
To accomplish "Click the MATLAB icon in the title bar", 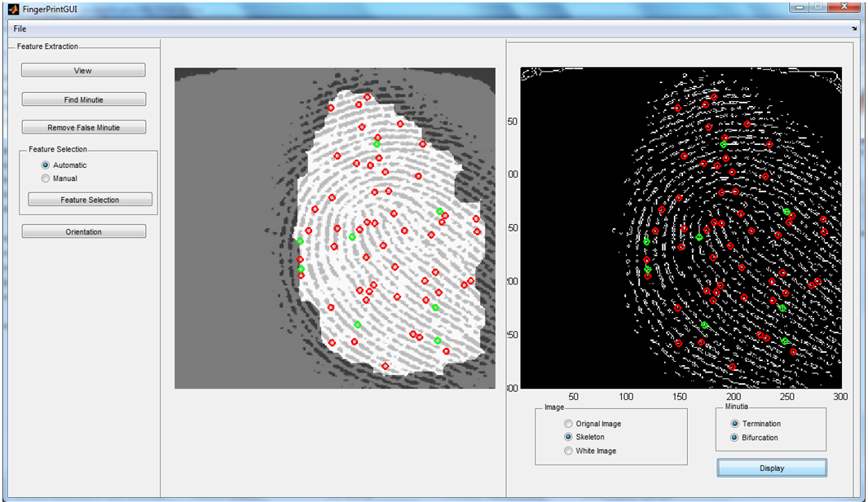I will 12,10.
